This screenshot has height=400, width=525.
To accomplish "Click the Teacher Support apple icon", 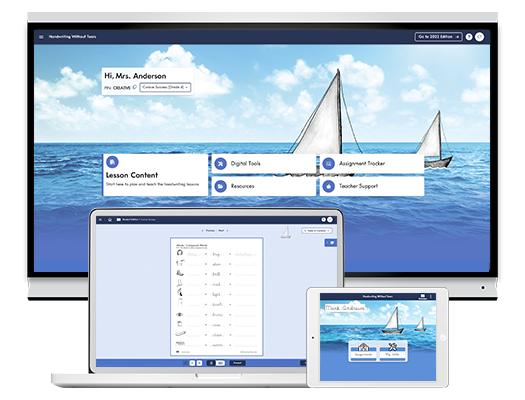I will [x=329, y=186].
